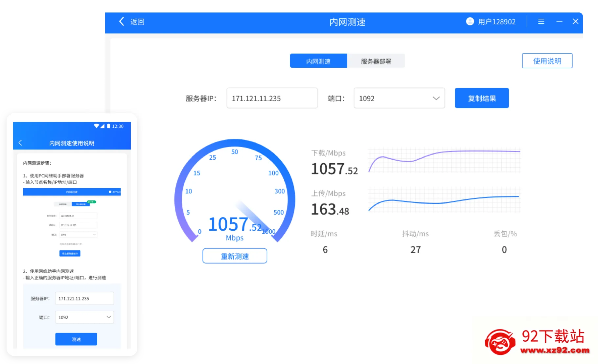The image size is (598, 364).
Task: Click the 丢包/% value 0
Action: [504, 250]
